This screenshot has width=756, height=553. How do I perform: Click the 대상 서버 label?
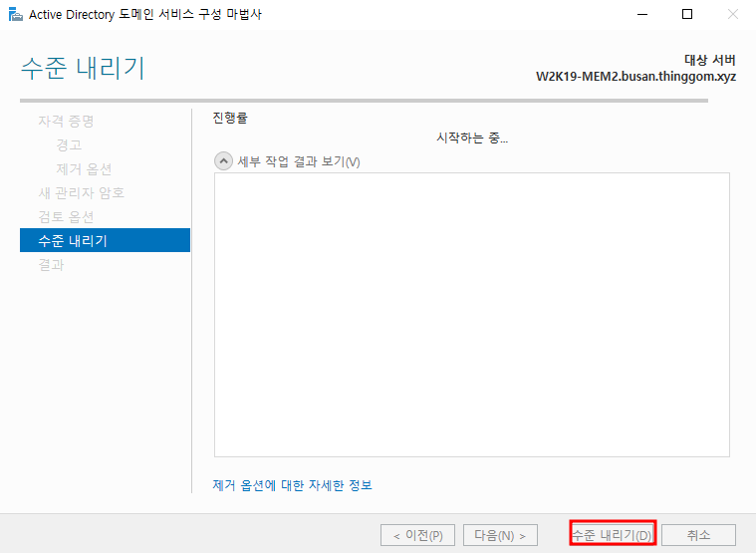[710, 60]
